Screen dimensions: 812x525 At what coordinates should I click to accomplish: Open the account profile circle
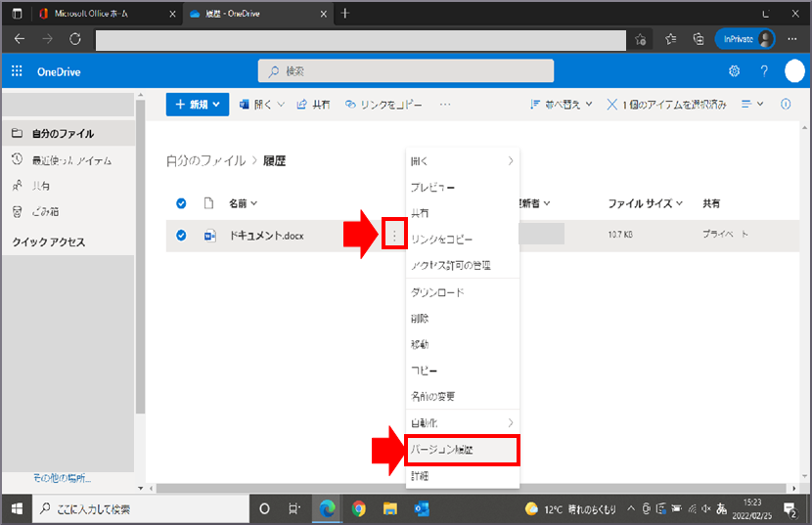[x=794, y=71]
